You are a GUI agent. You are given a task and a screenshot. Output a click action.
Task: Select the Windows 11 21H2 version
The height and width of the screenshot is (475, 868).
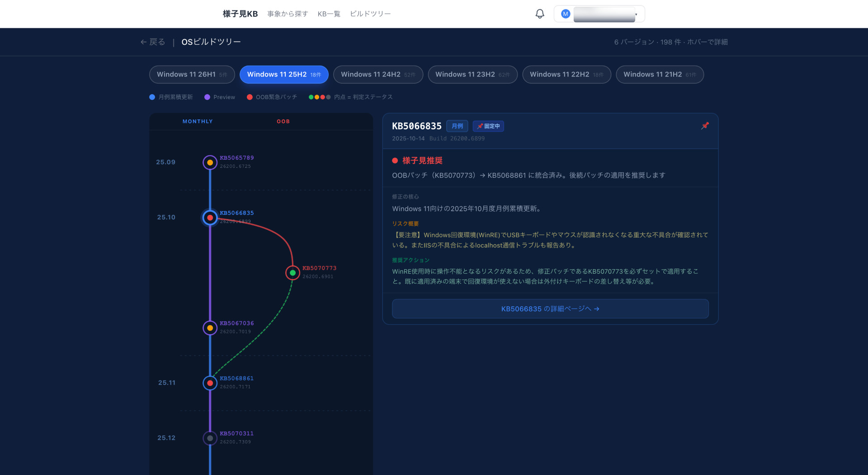tap(659, 75)
